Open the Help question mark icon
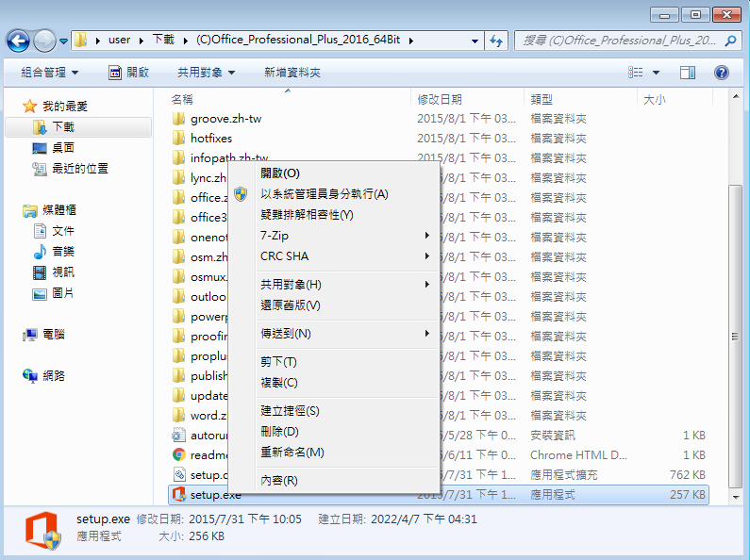 pos(722,73)
